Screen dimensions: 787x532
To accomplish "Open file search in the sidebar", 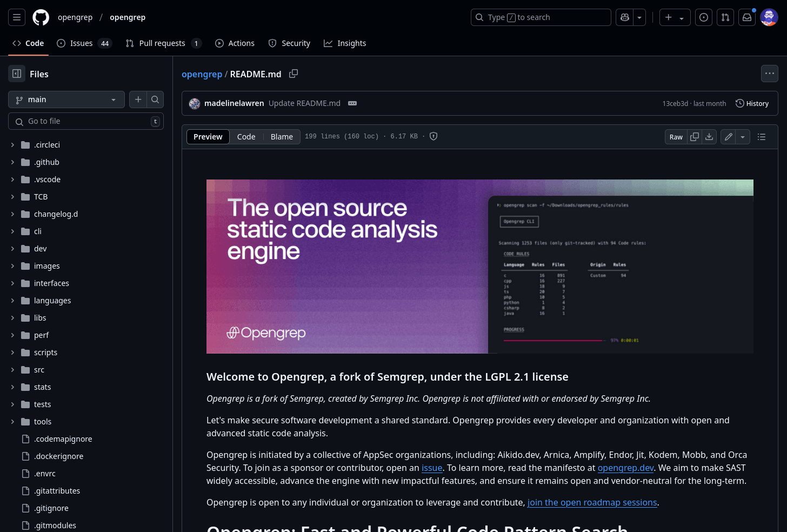I will (x=155, y=99).
